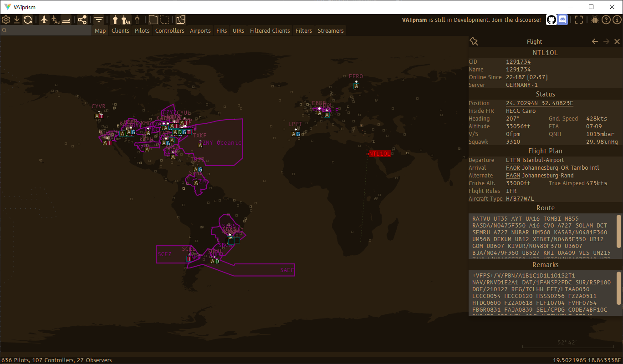Select the SCEZ sector on map
Viewport: 623px width, 364px height.
pyautogui.click(x=164, y=254)
